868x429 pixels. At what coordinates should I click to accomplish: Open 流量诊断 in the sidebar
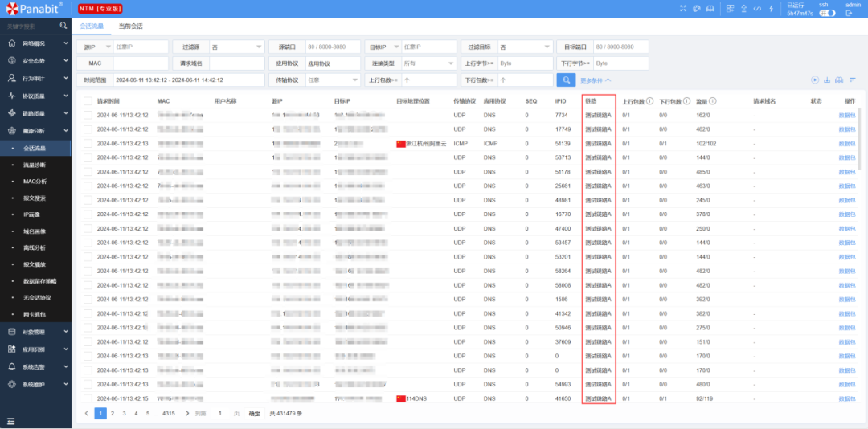tap(35, 165)
